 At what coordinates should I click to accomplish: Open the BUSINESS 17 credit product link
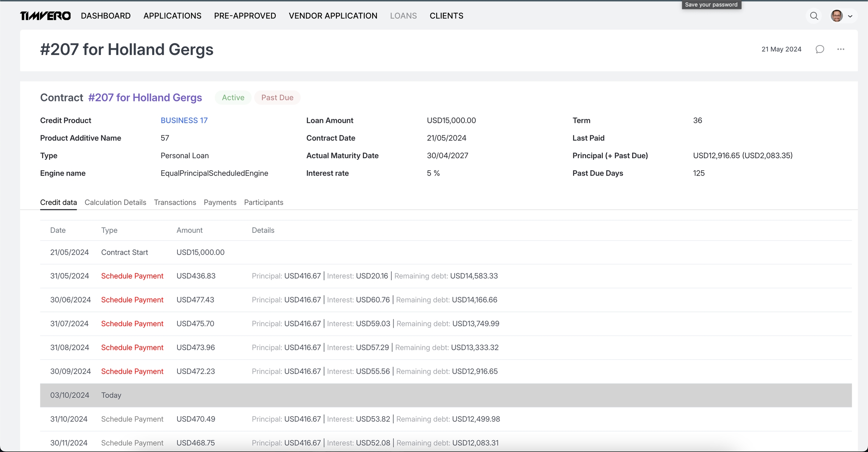(x=184, y=121)
